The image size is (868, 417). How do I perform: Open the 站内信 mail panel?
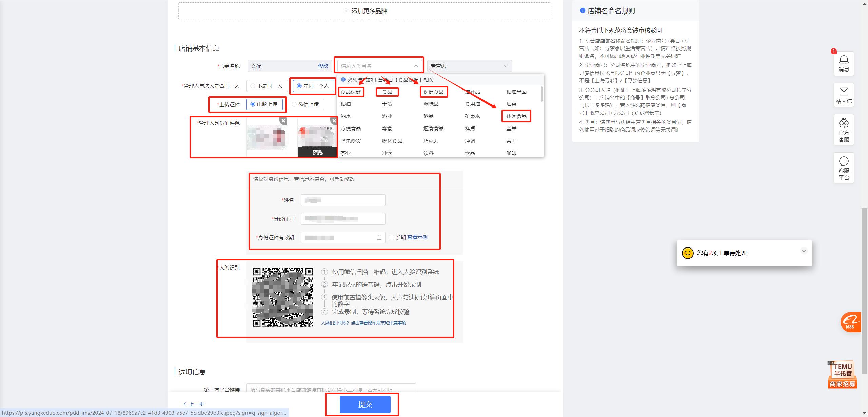pos(844,95)
